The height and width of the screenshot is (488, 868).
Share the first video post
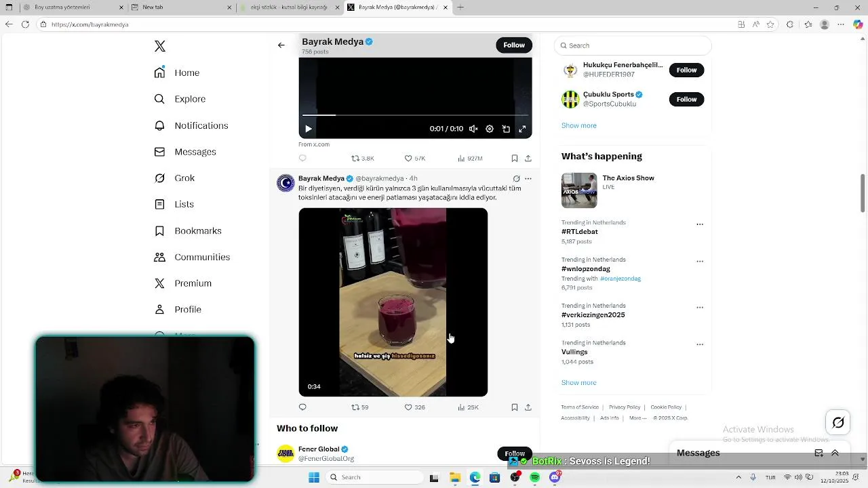528,158
